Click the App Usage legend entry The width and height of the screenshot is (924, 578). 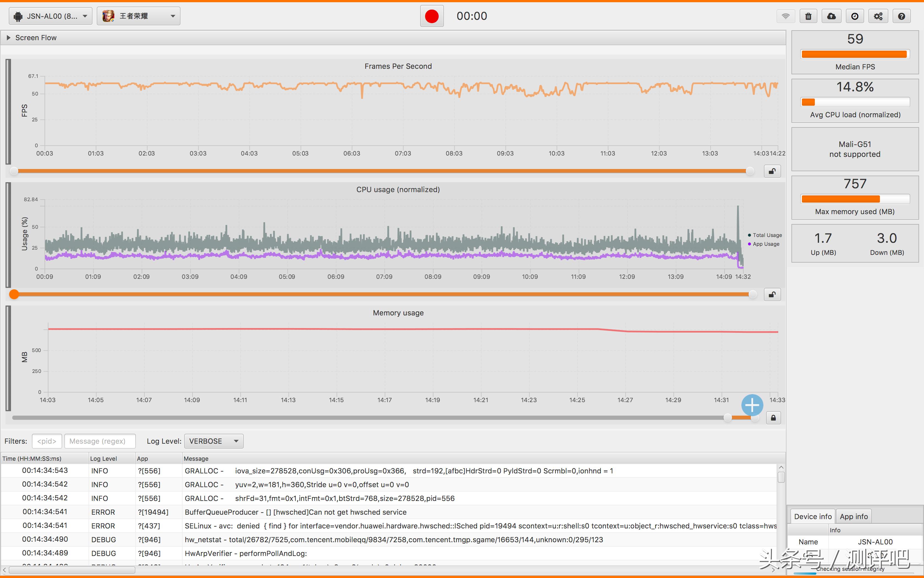(x=764, y=244)
